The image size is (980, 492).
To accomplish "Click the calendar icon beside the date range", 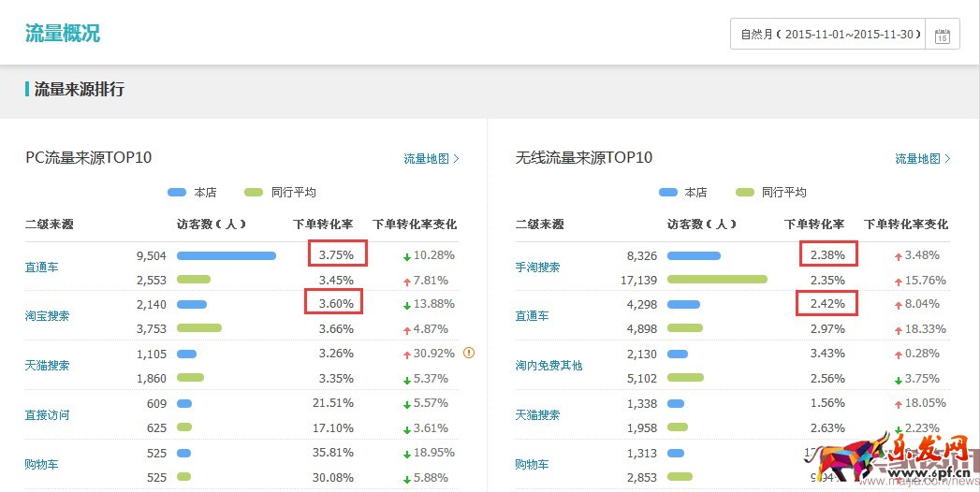I will tap(942, 35).
